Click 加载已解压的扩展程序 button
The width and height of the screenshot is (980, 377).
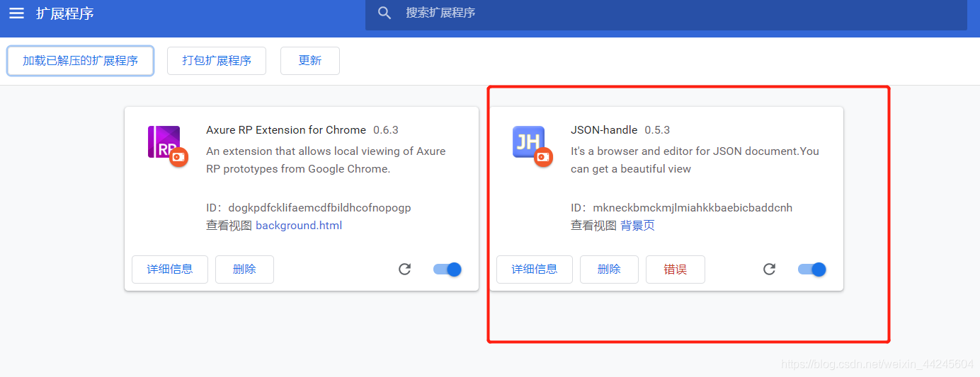[80, 61]
